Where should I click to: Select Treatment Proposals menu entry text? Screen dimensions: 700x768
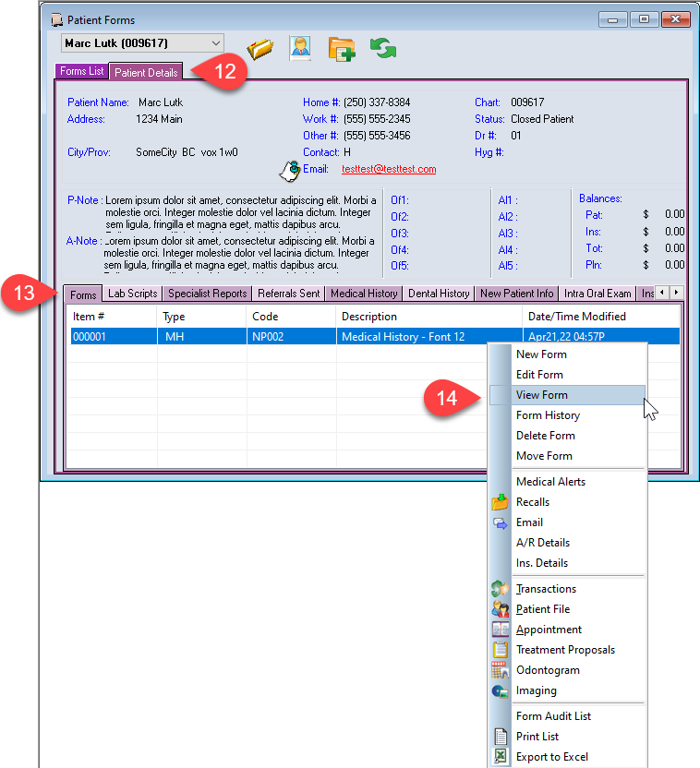[x=565, y=650]
